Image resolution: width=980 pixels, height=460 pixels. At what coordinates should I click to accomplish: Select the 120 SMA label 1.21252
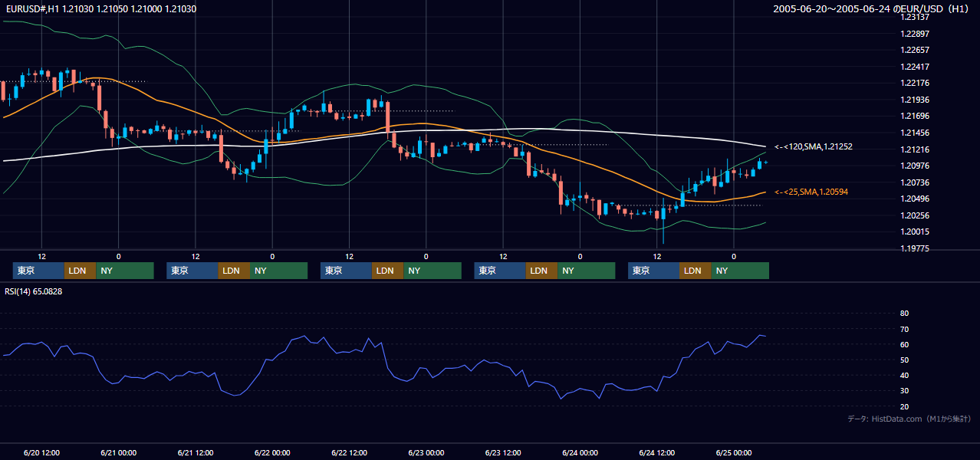(x=814, y=146)
